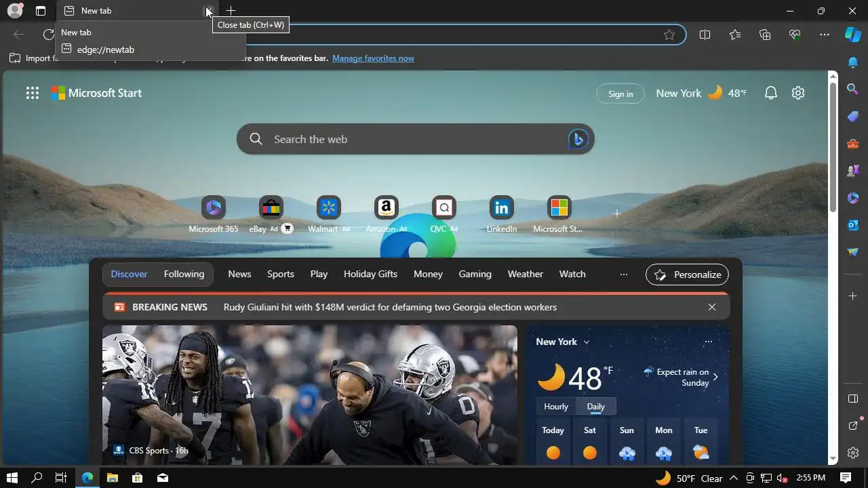Open Microsoft Start app launcher grid
868x488 pixels.
click(33, 94)
